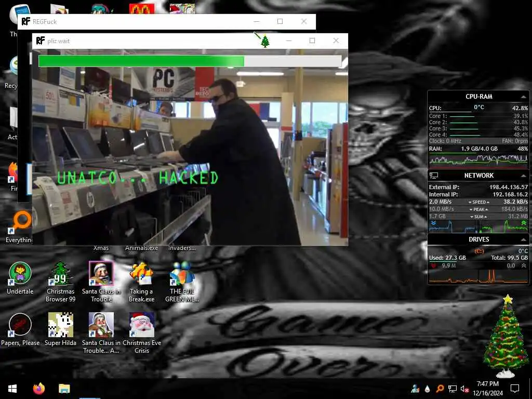Image resolution: width=532 pixels, height=399 pixels.
Task: Click the Firefox icon in the taskbar
Action: [x=39, y=389]
